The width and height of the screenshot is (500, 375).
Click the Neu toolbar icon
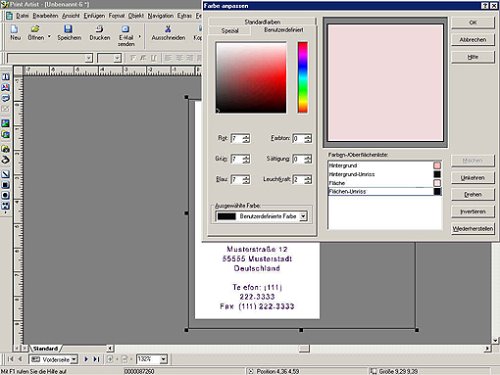(x=15, y=29)
